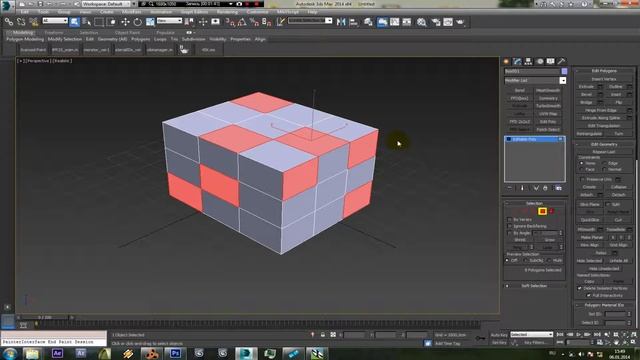This screenshot has width=640, height=360.
Task: Open the Workspace Default dropdown
Action: tap(107, 4)
